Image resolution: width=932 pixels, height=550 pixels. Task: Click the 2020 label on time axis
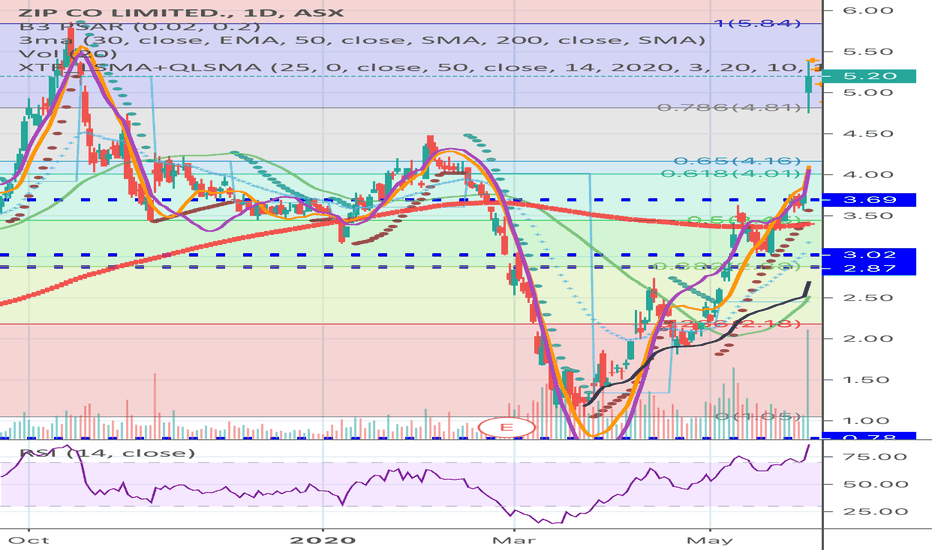pyautogui.click(x=322, y=540)
